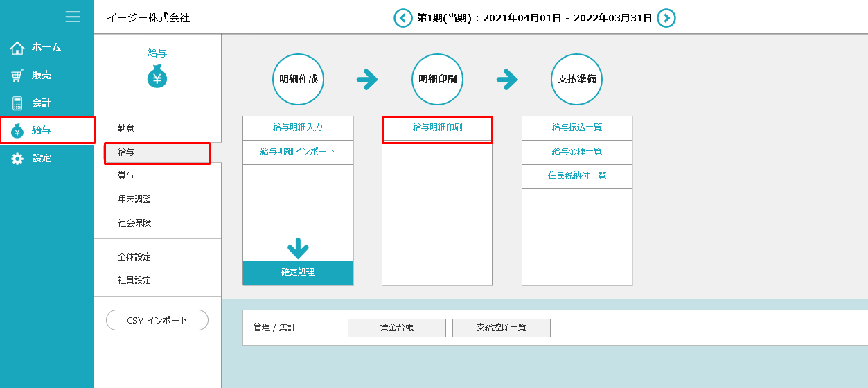
Task: Click the hamburger menu icon
Action: [73, 17]
